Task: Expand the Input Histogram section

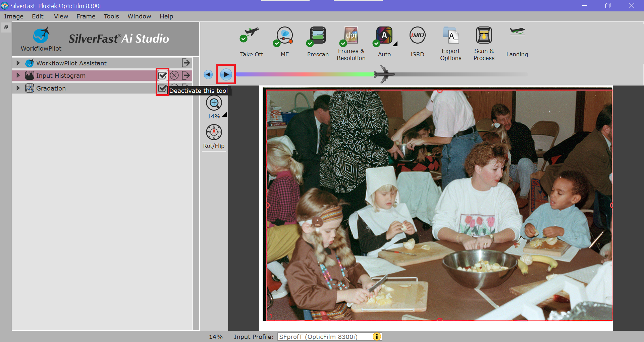Action: 18,75
